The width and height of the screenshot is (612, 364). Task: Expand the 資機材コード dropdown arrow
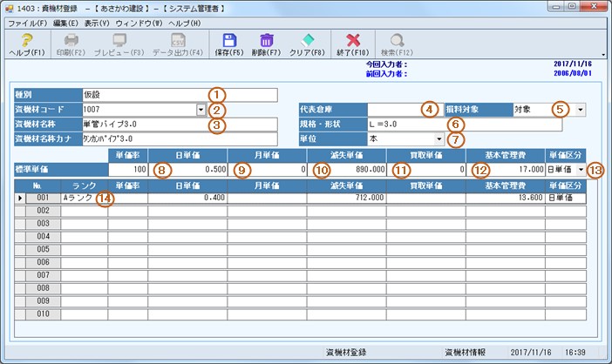click(201, 110)
